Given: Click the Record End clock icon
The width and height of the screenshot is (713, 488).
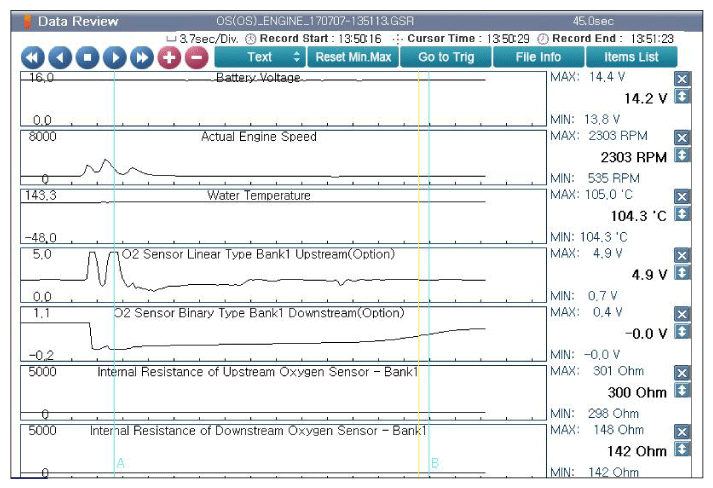Looking at the screenshot, I should pos(543,39).
